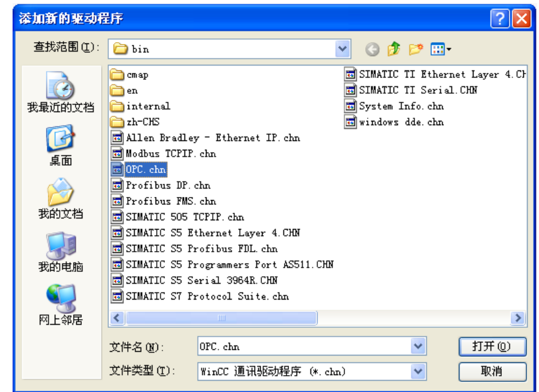Click the scrollbar right arrow
This screenshot has width=539, height=392.
(x=518, y=318)
